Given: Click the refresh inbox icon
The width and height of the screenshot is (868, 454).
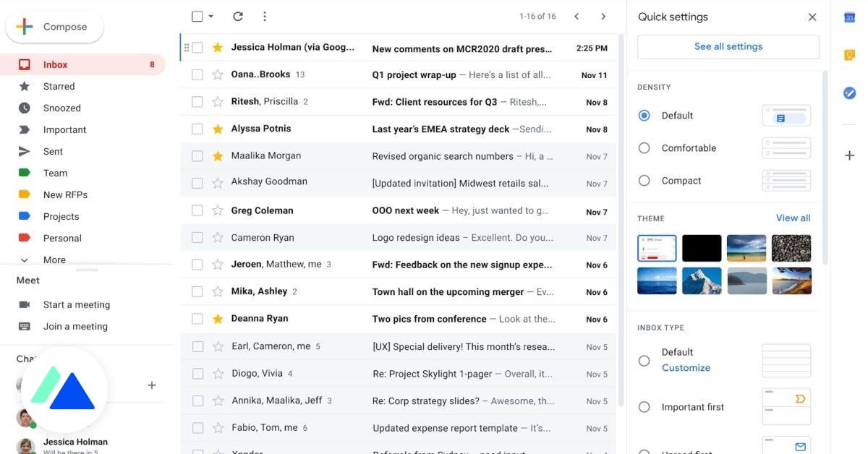Looking at the screenshot, I should click(237, 16).
